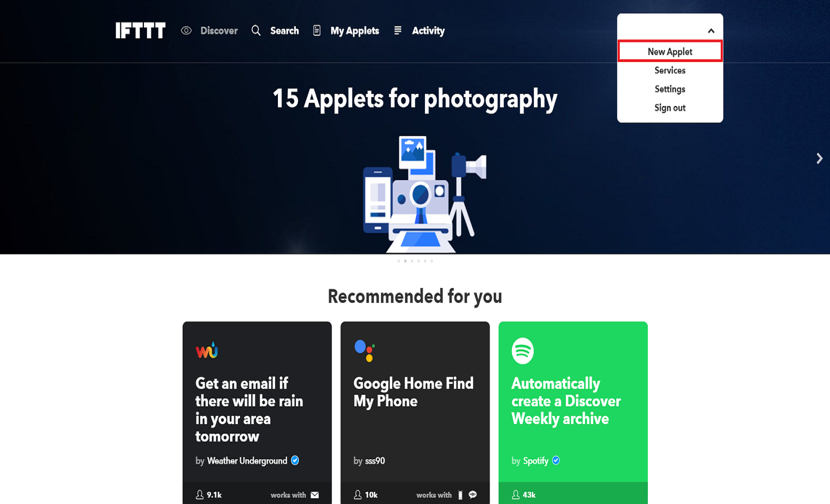Open 'Automatically create a Discover Weekly archive' applet
830x504 pixels.
pos(566,401)
